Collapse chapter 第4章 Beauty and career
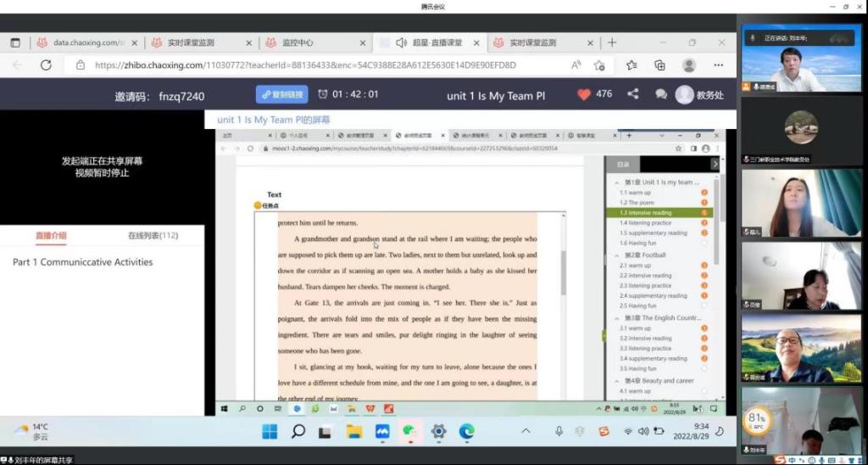 click(616, 381)
